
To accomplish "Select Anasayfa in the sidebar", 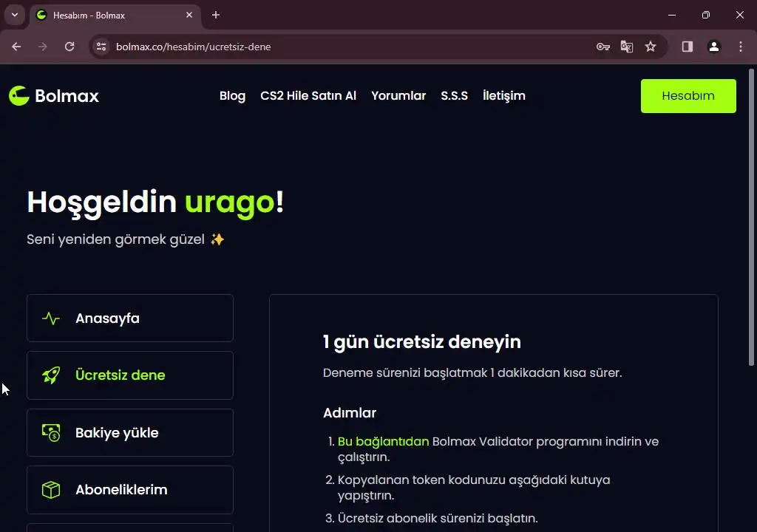I will pyautogui.click(x=130, y=318).
